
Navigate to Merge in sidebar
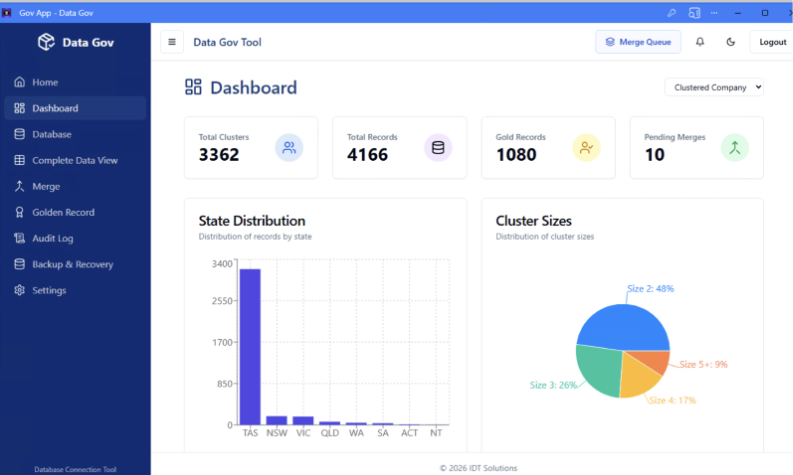click(x=75, y=186)
